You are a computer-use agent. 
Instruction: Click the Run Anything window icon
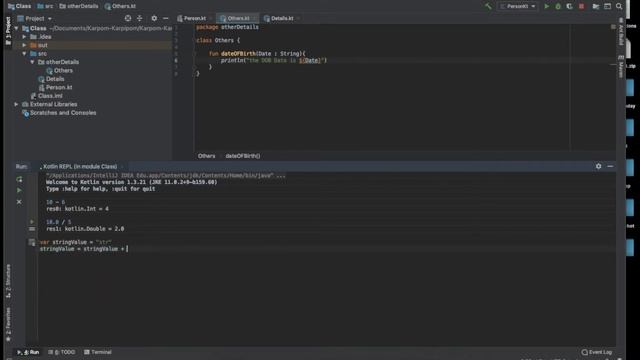coord(607,6)
